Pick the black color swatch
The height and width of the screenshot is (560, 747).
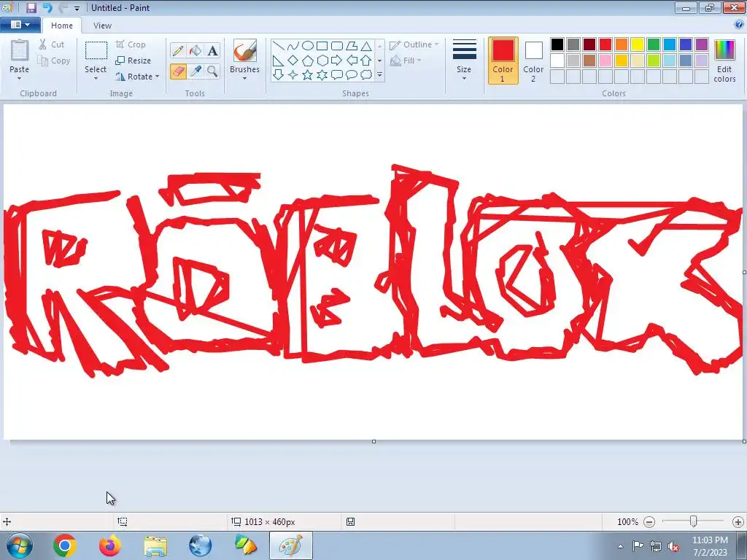[x=557, y=44]
